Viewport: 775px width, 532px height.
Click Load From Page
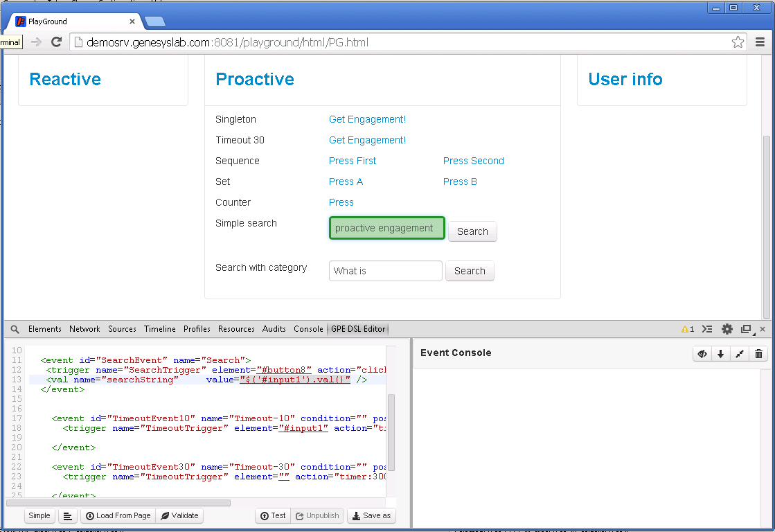click(118, 515)
